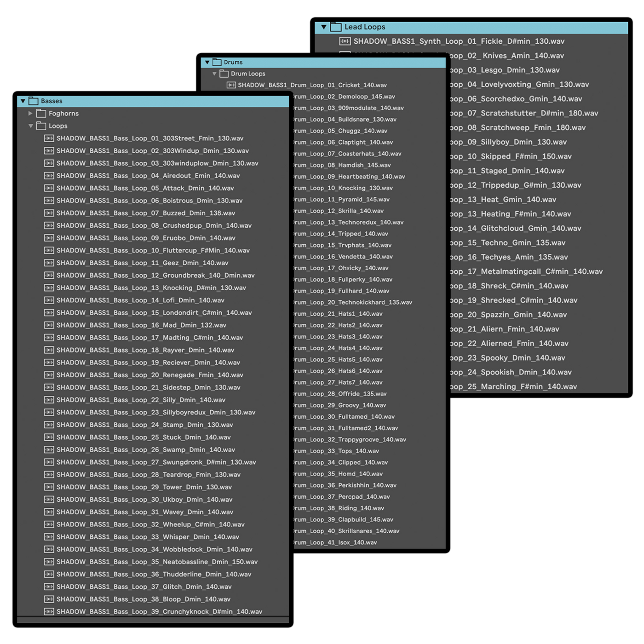The image size is (644, 644).
Task: Select Loop_25_Marching_F#min_140.wav file
Action: 513,387
